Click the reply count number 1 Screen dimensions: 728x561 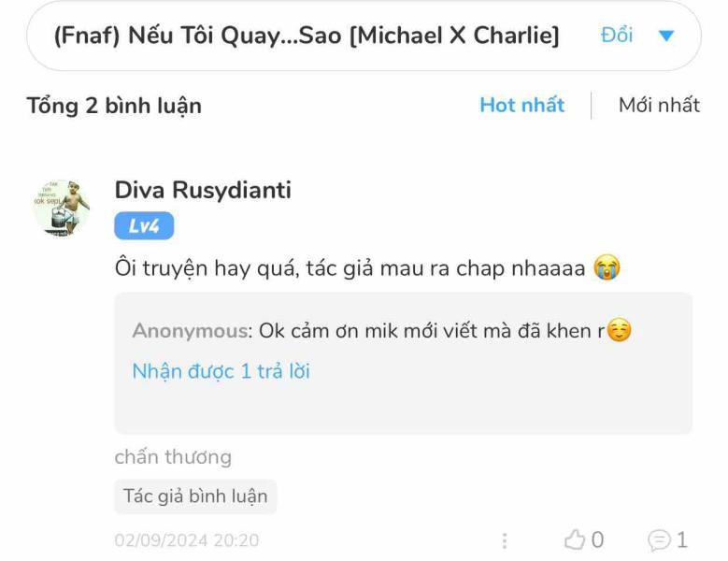pos(681,540)
